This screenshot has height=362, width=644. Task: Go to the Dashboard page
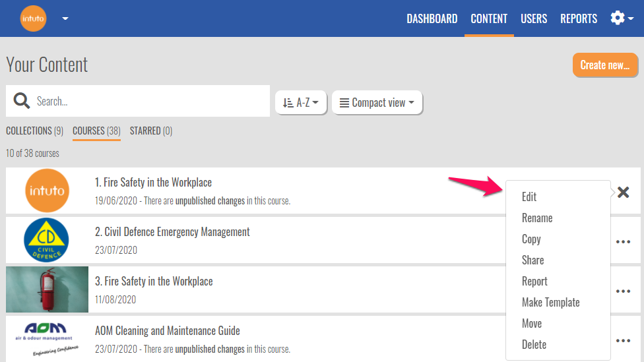tap(432, 18)
